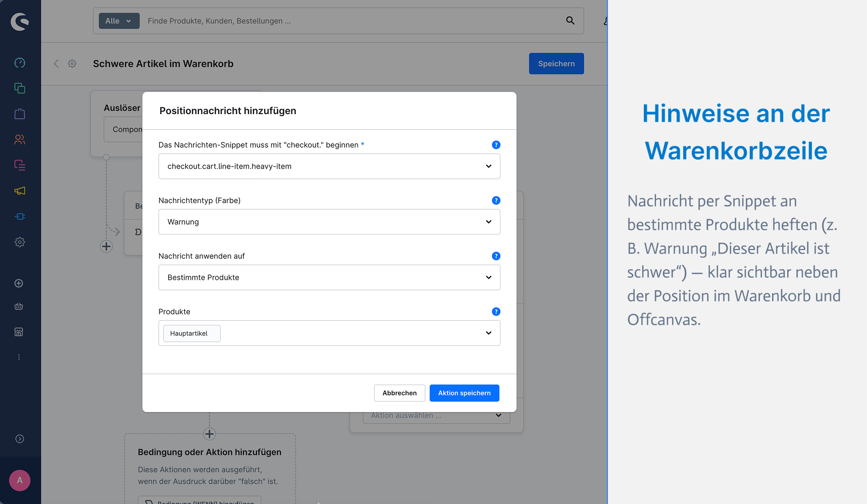Open Catalogues icon in sidebar

(x=20, y=88)
